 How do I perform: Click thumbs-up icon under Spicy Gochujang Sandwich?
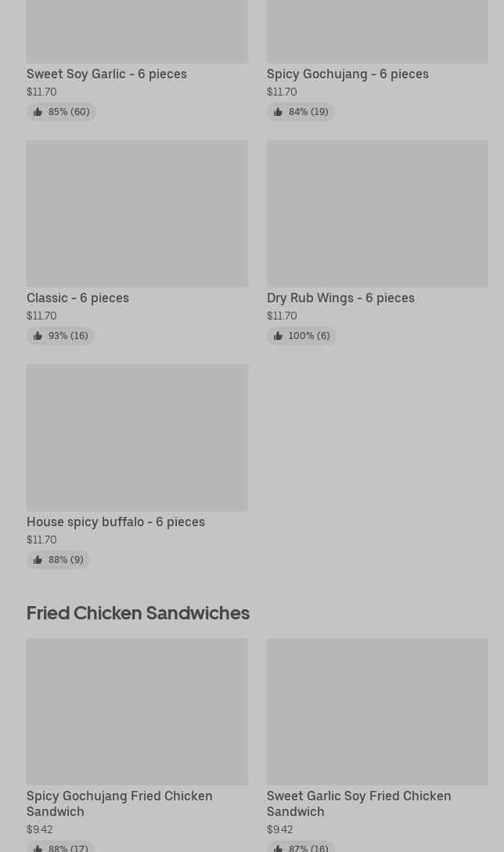38,847
